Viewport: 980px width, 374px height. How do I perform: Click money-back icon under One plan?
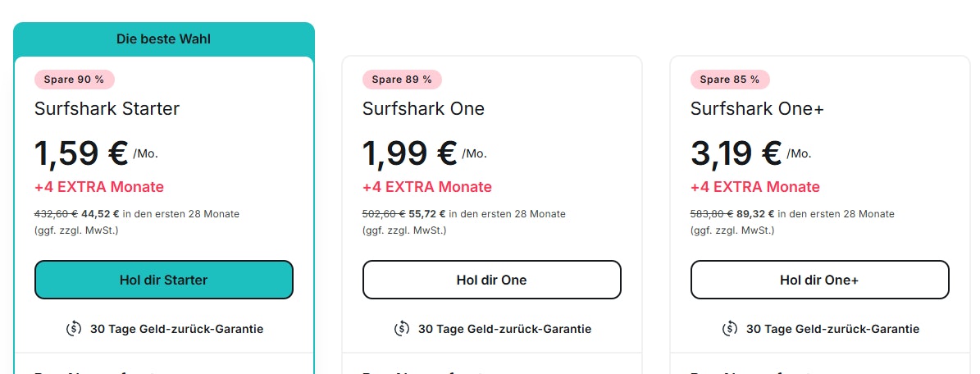(402, 329)
